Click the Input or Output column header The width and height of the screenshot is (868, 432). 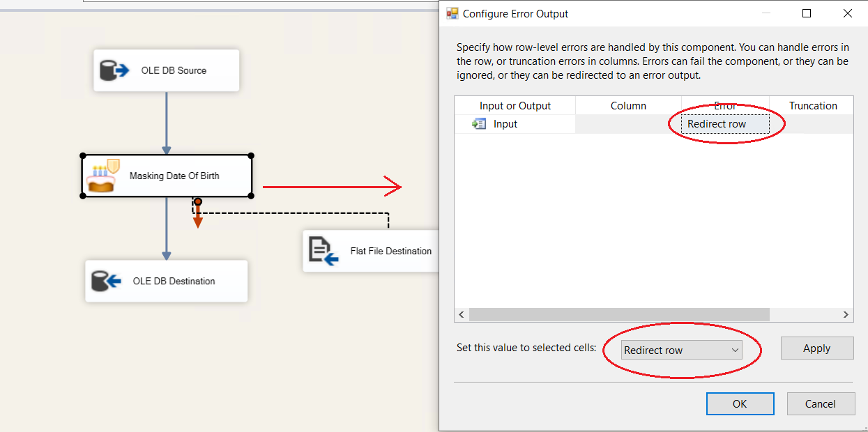pos(515,106)
